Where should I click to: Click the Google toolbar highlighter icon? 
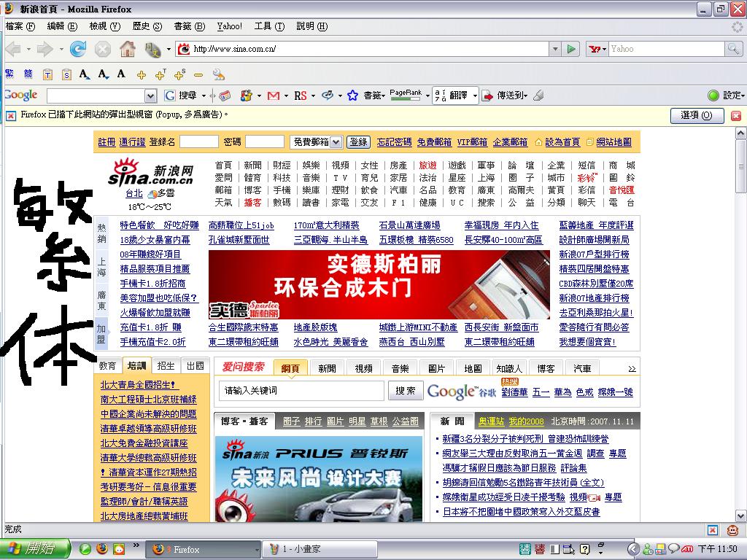click(x=538, y=96)
